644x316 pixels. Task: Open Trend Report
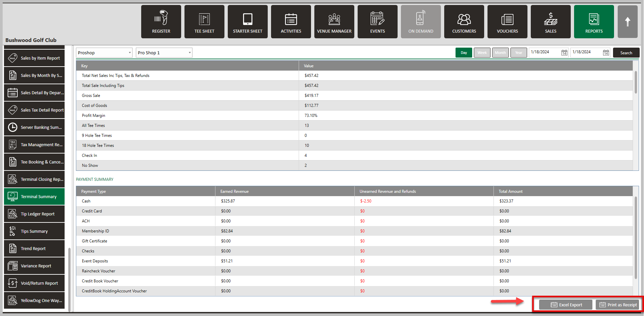pos(34,248)
